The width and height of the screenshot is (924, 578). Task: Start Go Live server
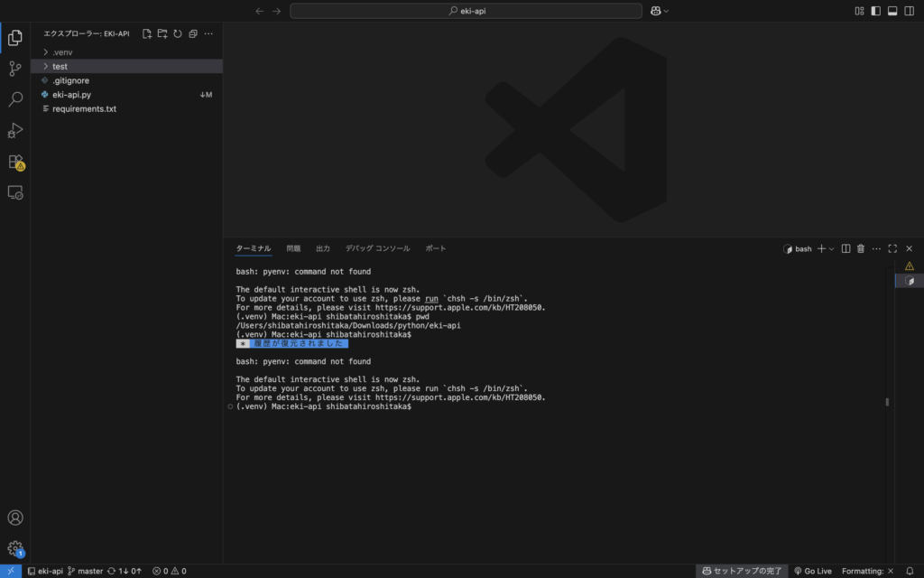click(813, 571)
